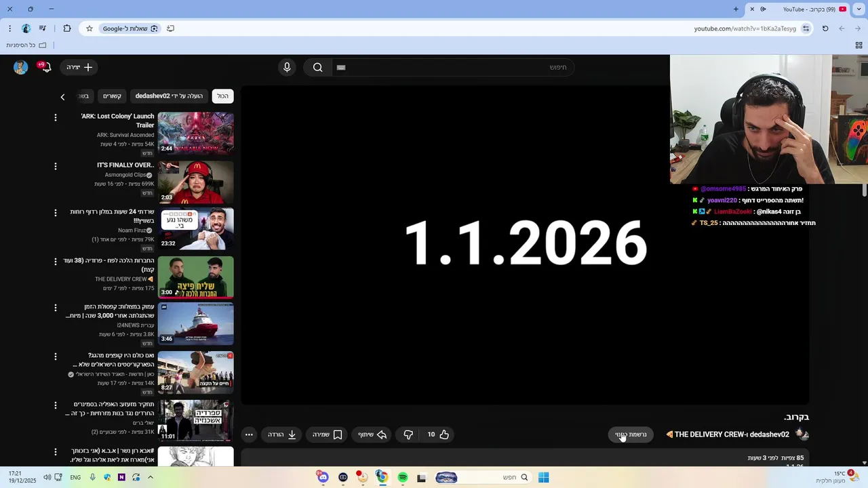
Task: Open Chrome three-dot main menu
Action: (x=9, y=28)
